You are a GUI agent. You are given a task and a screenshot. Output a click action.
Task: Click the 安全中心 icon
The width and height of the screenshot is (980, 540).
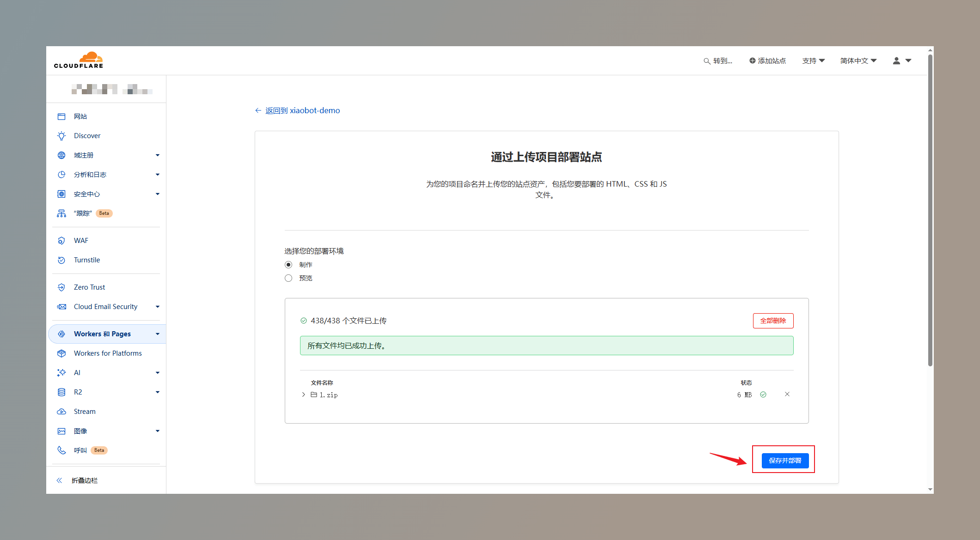tap(61, 194)
